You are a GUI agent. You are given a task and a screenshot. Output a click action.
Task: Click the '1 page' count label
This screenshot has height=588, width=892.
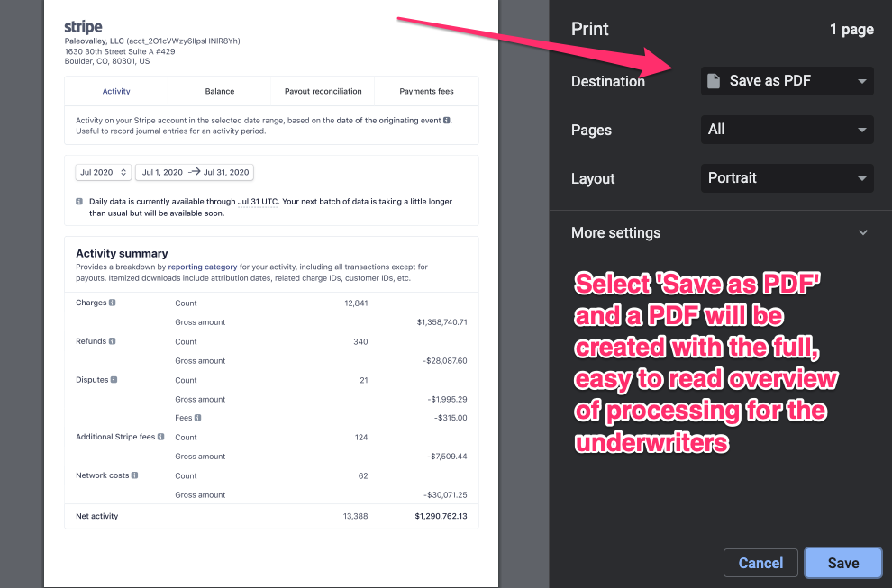[851, 30]
